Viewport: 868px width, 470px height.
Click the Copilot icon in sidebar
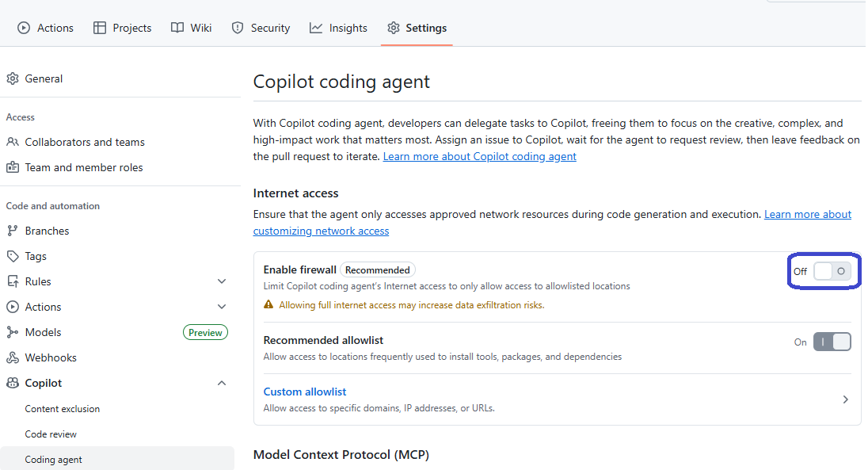(x=13, y=383)
